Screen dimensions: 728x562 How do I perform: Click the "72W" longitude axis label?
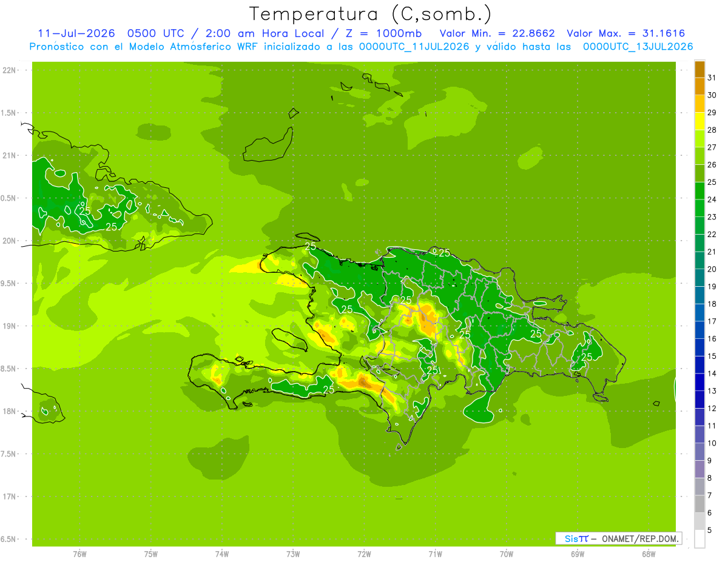click(364, 554)
